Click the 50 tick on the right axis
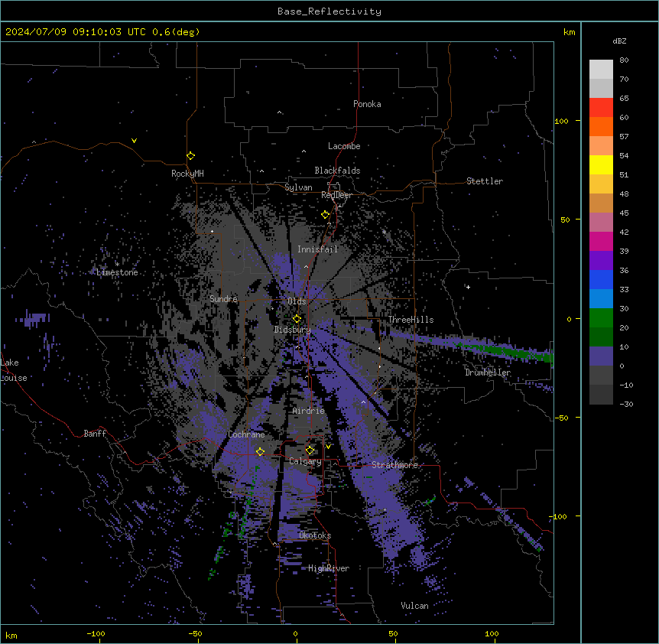Screen dimensions: 659x644 click(565, 220)
